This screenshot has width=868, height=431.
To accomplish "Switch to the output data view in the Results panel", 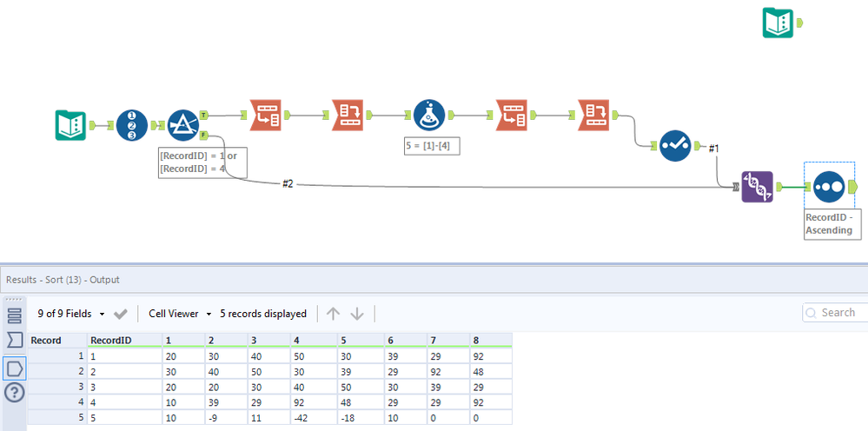I will pos(15,368).
